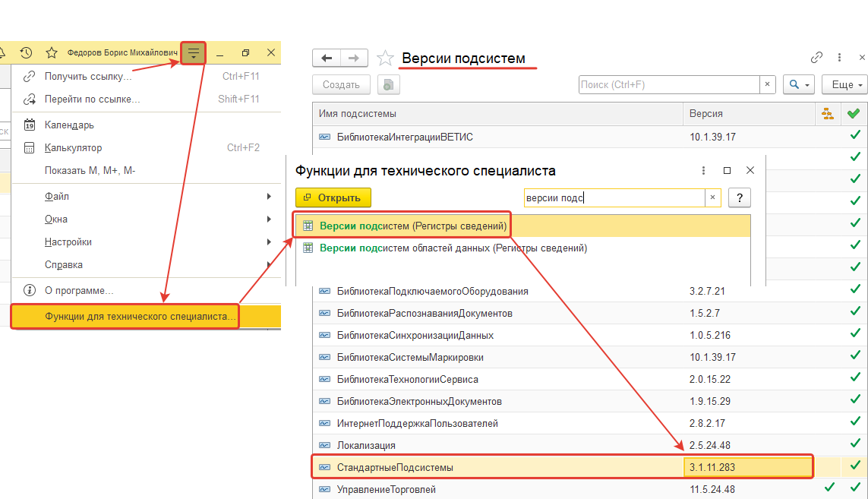Select the БиблиотекаИнтеграцииВЕТИС row
868x499 pixels.
pyautogui.click(x=589, y=137)
